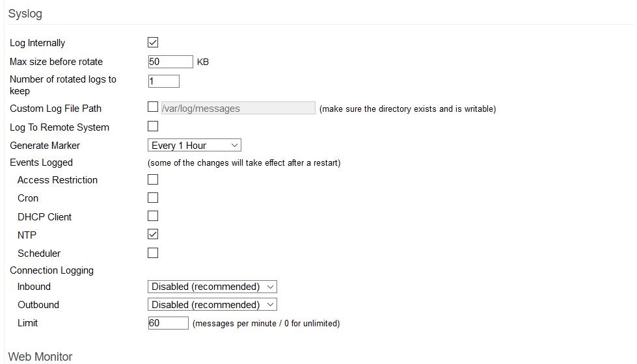The width and height of the screenshot is (637, 364).
Task: Click the Web Monitor section heading
Action: click(40, 357)
